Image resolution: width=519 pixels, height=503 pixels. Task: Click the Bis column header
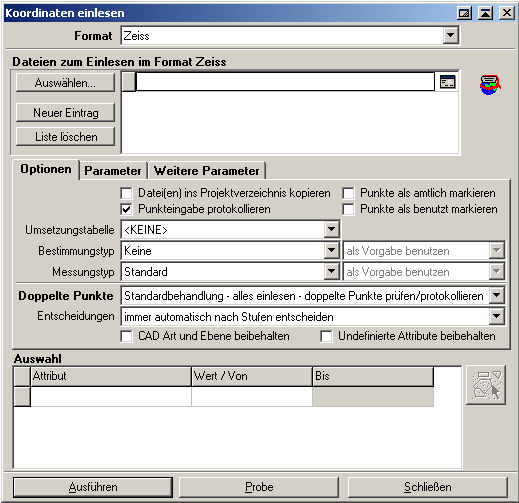point(373,376)
